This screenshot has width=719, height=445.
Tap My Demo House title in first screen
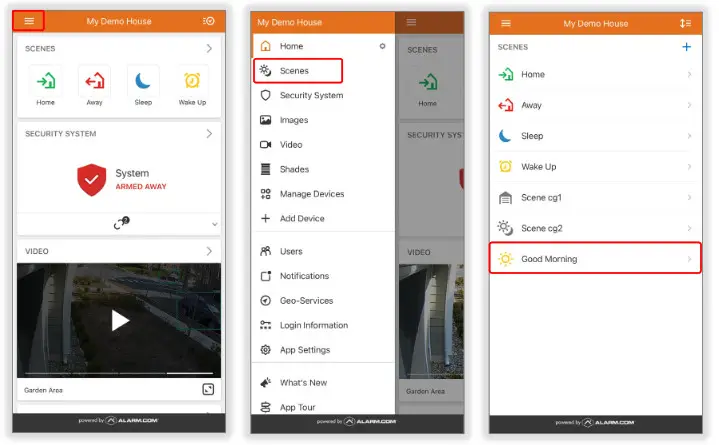pos(119,21)
